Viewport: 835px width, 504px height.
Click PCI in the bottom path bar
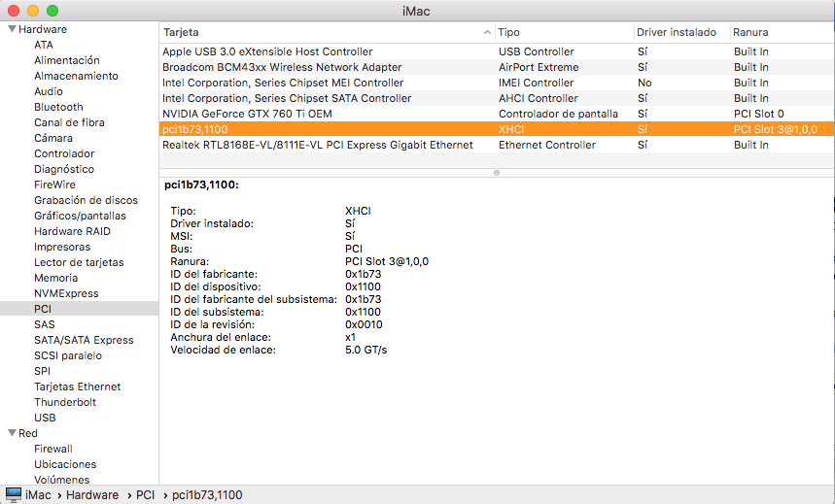click(145, 495)
